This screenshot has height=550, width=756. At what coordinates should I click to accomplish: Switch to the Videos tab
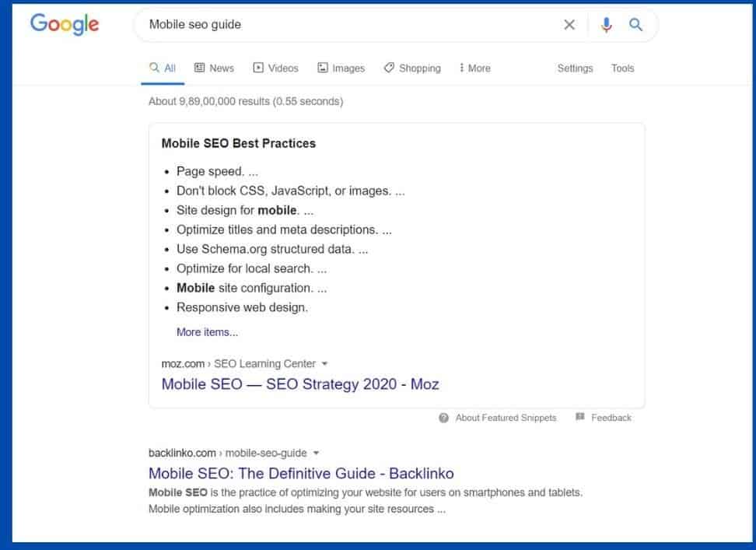[x=276, y=68]
